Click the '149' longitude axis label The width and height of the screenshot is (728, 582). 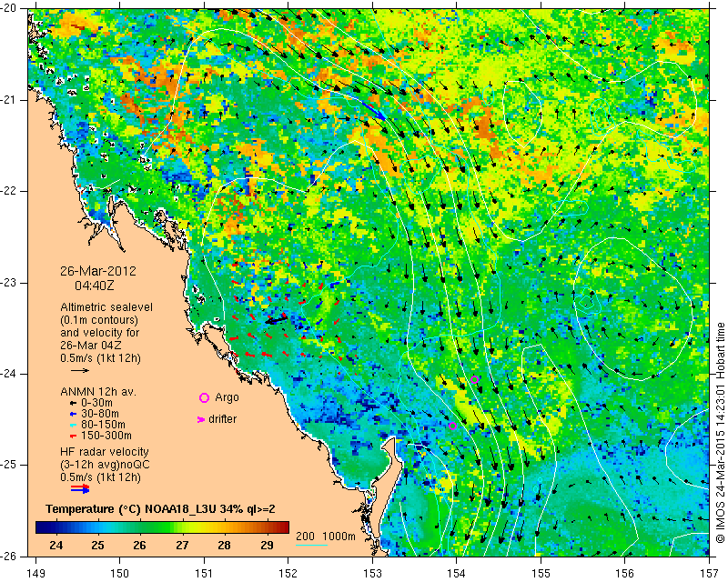[36, 573]
